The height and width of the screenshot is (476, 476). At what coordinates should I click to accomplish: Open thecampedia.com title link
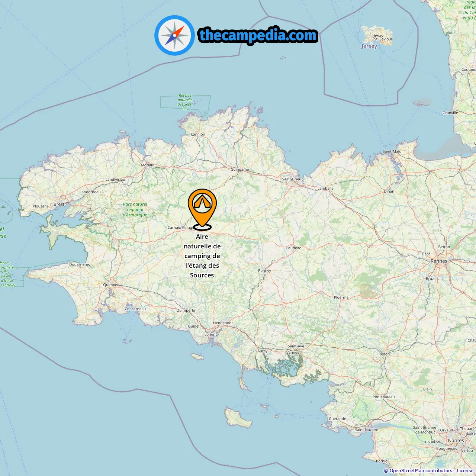[x=258, y=35]
